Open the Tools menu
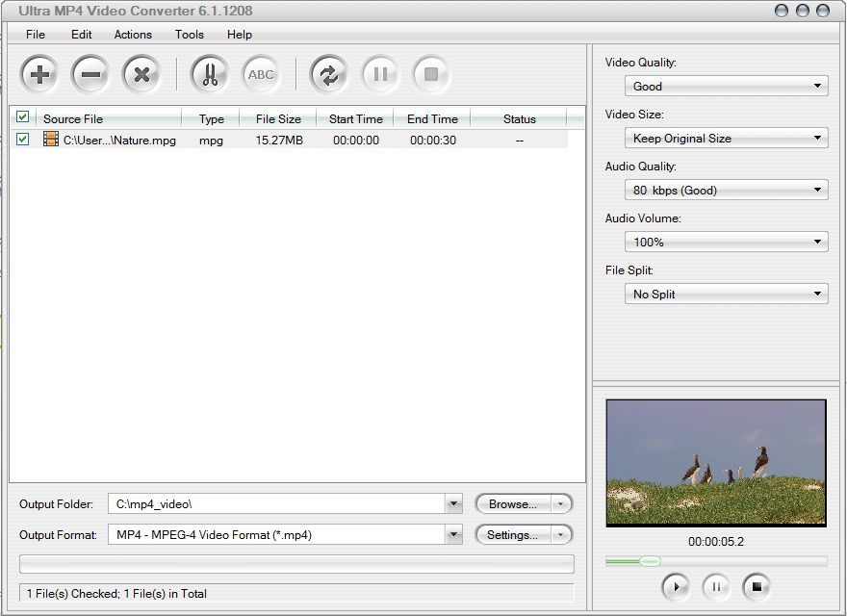Screen dimensions: 847x616 189,35
